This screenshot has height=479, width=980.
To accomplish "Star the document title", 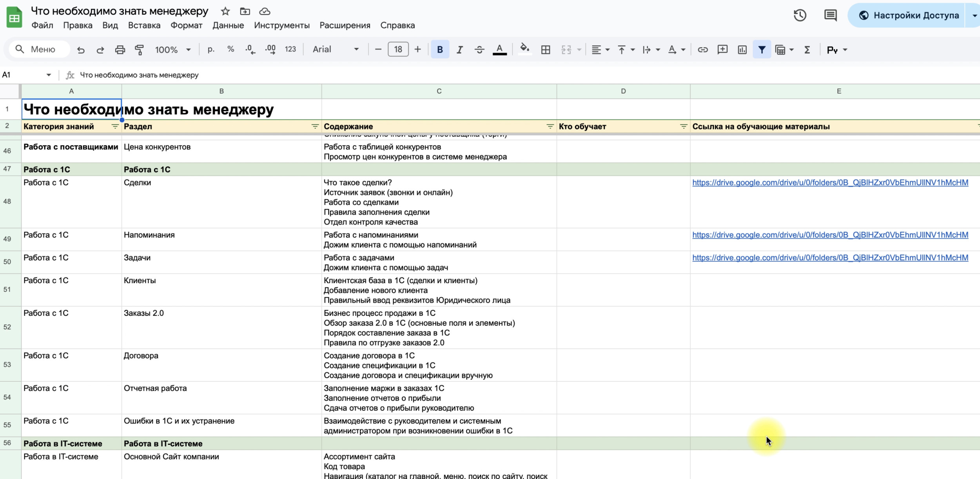I will click(x=225, y=11).
